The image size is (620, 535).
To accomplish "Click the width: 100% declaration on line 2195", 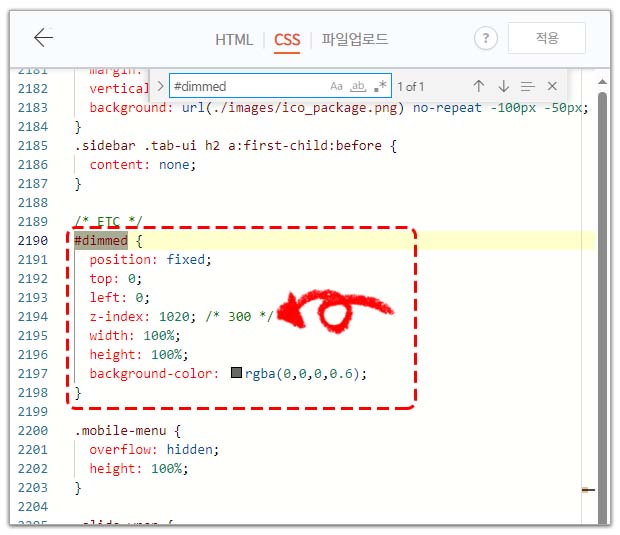I will click(x=135, y=335).
